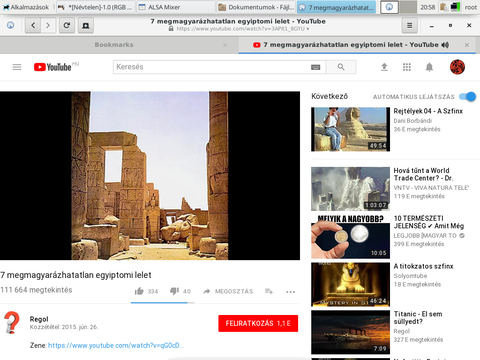480x360 pixels.
Task: Close the YouTube browser tab
Action: 467,45
